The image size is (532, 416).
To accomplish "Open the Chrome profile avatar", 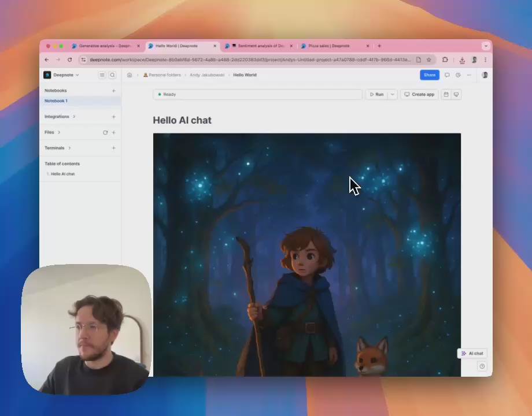I will coord(474,60).
